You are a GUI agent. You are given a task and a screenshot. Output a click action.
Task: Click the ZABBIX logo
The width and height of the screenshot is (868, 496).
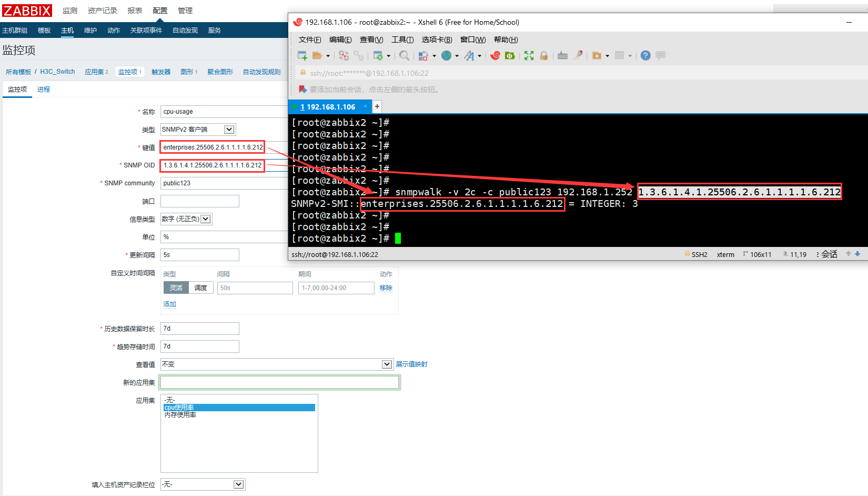coord(27,11)
